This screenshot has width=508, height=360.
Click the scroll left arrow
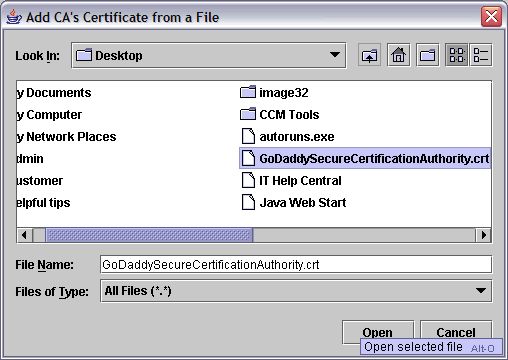point(24,235)
